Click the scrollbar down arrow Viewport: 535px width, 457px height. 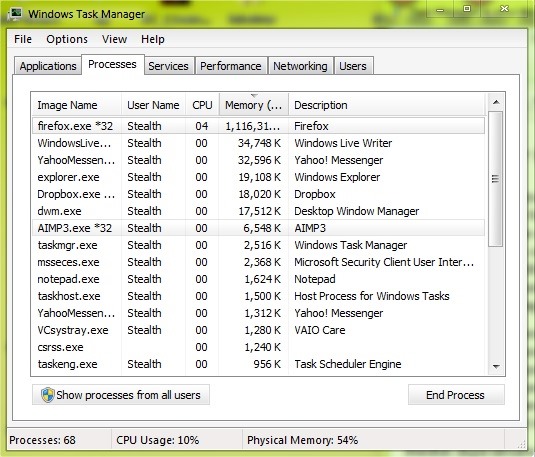[496, 367]
